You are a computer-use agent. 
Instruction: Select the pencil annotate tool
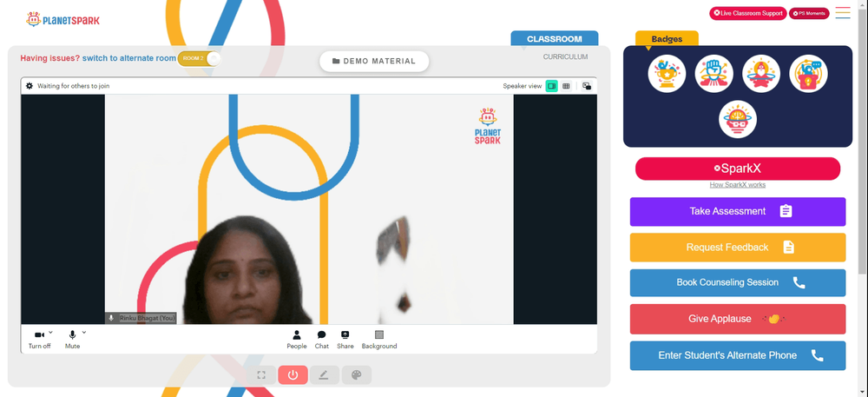coord(325,375)
